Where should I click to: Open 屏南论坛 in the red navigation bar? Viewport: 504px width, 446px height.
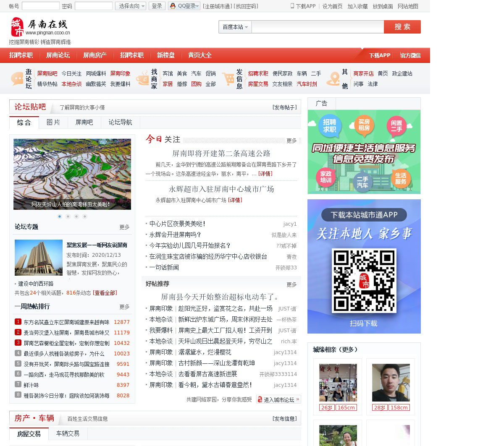coord(58,55)
